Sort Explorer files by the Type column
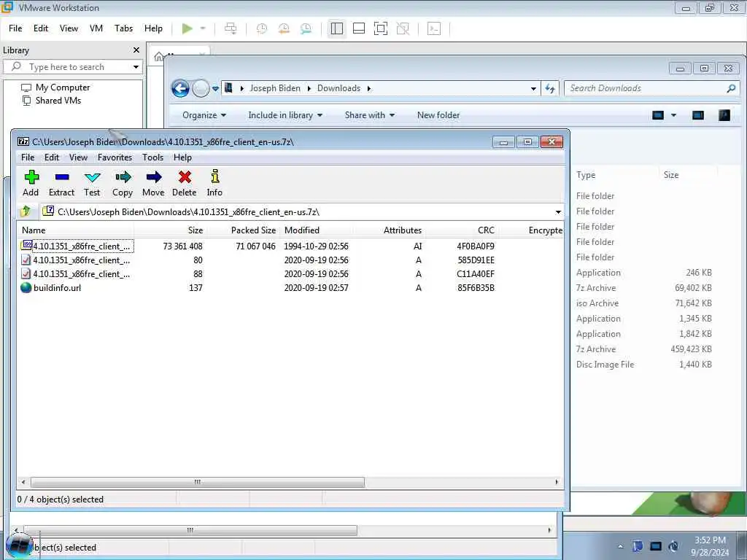Viewport: 747px width, 560px height. (586, 175)
